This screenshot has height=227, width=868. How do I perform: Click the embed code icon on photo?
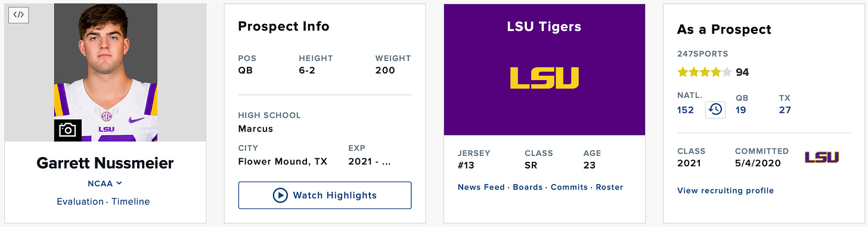click(18, 15)
